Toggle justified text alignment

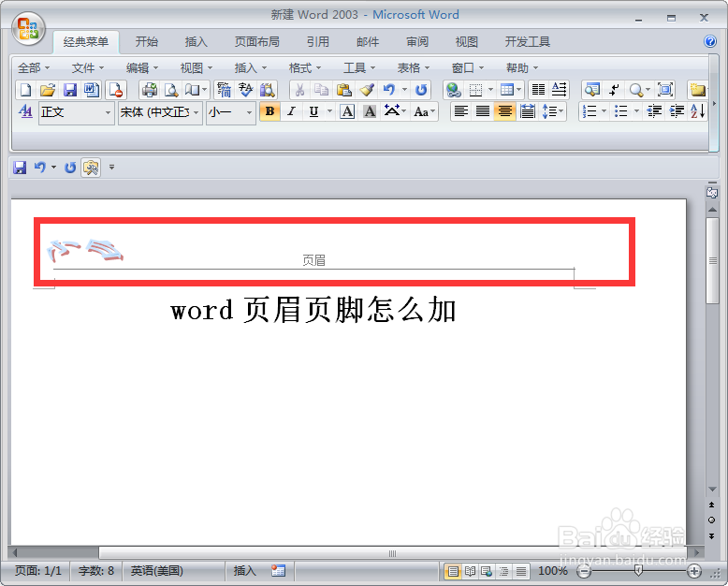click(x=483, y=111)
